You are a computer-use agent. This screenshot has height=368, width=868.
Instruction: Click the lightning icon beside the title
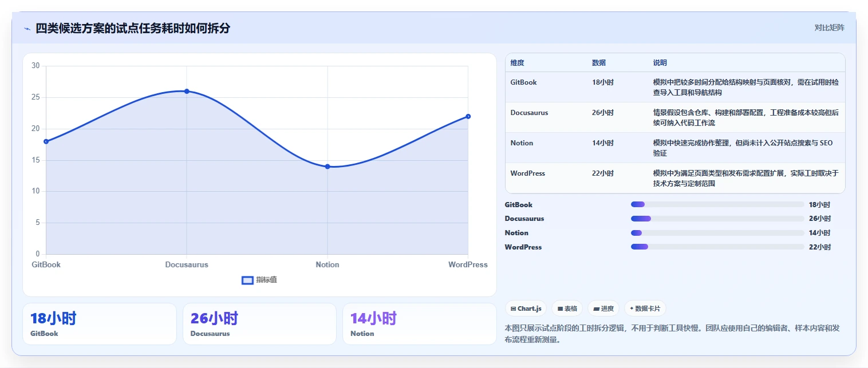[x=27, y=29]
